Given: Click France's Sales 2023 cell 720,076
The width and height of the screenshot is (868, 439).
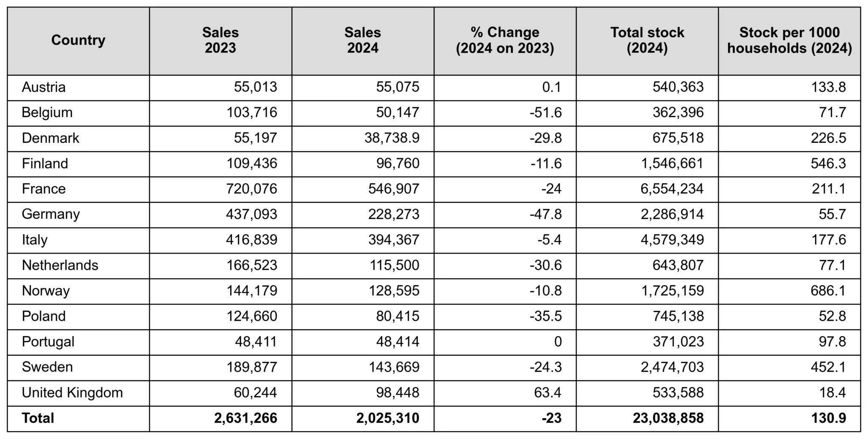Looking at the screenshot, I should click(x=252, y=189).
